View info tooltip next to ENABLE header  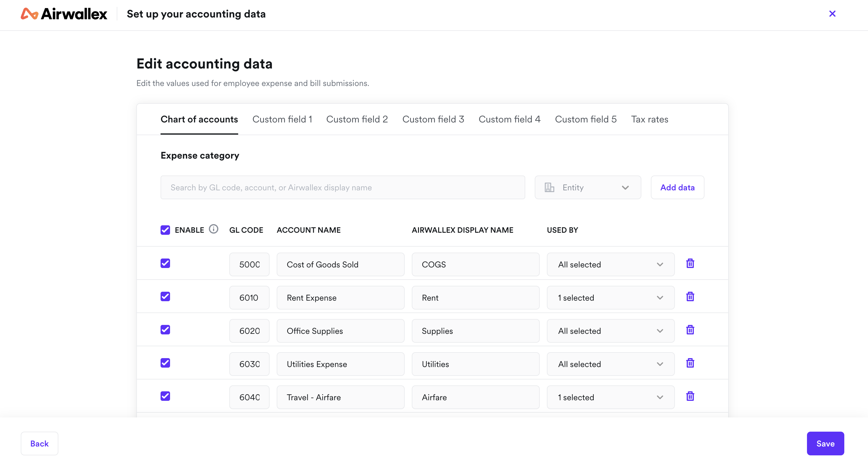[x=214, y=229]
